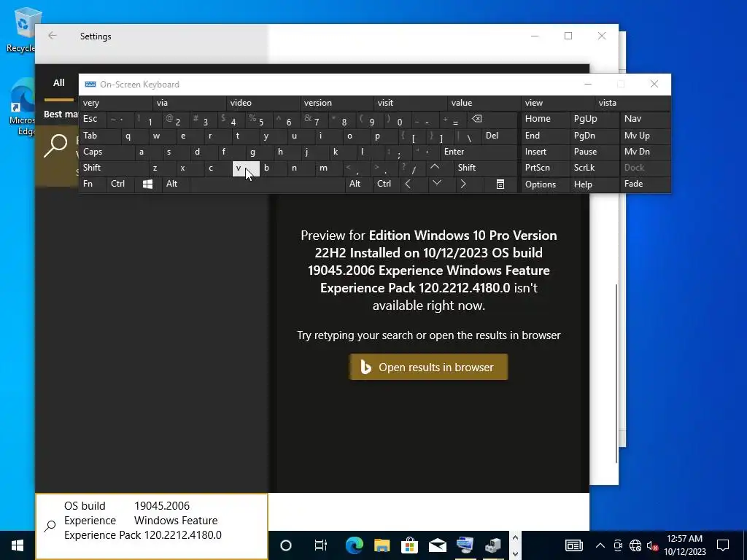Go back in Settings window

53,36
